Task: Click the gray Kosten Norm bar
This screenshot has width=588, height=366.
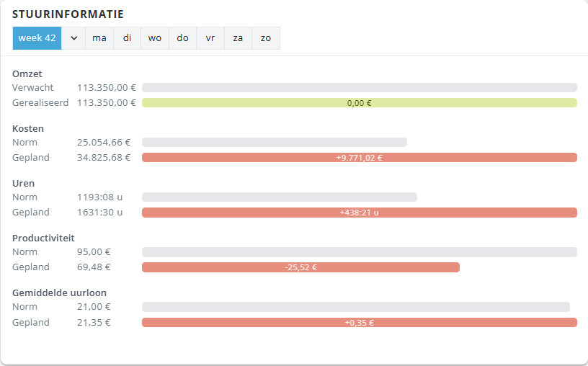Action: 274,142
